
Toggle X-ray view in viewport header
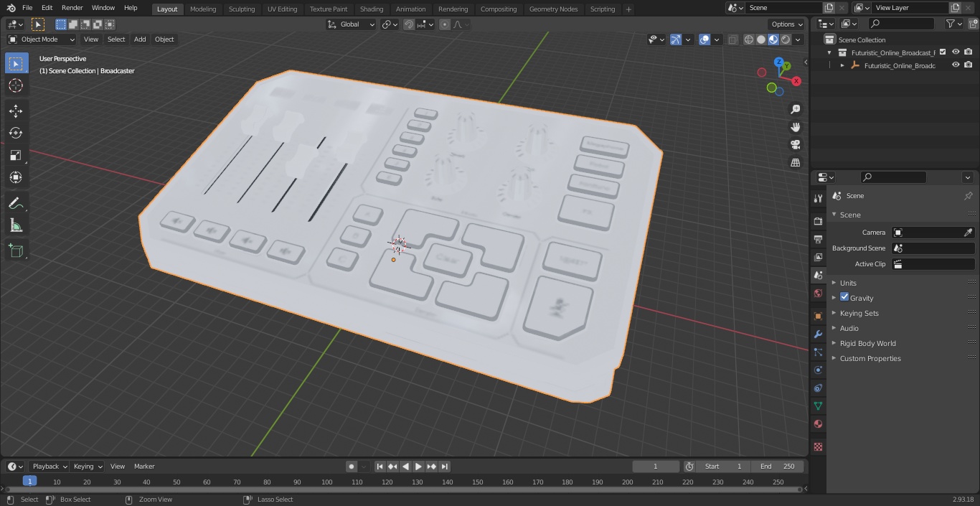click(732, 39)
